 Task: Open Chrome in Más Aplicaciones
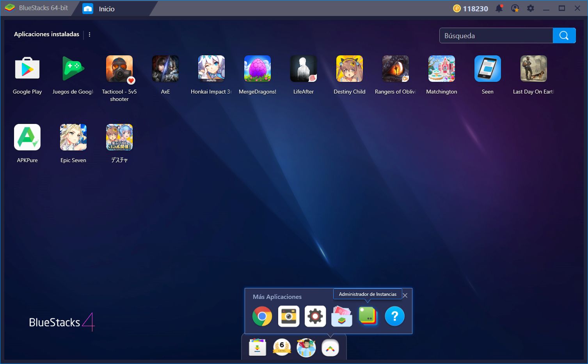click(262, 316)
